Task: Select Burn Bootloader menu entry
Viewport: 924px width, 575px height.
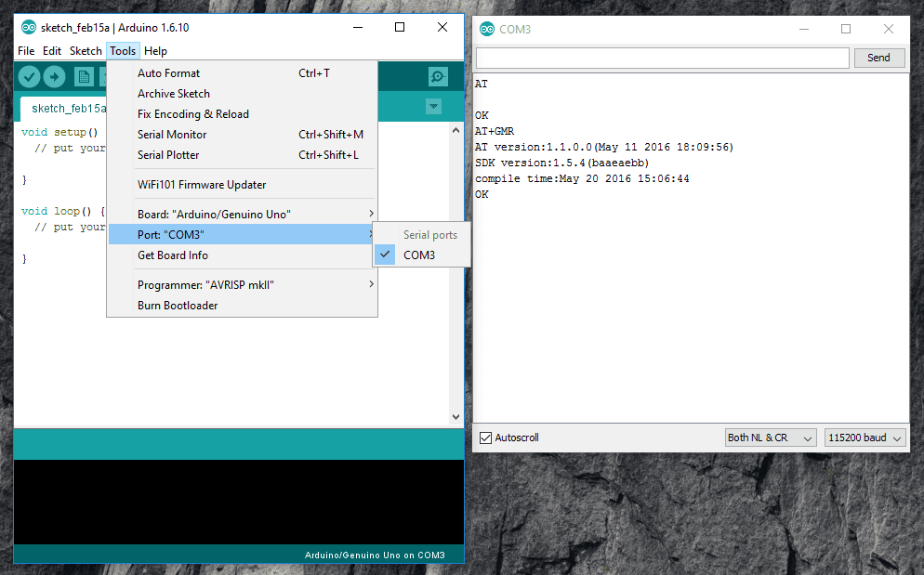Action: pyautogui.click(x=178, y=306)
